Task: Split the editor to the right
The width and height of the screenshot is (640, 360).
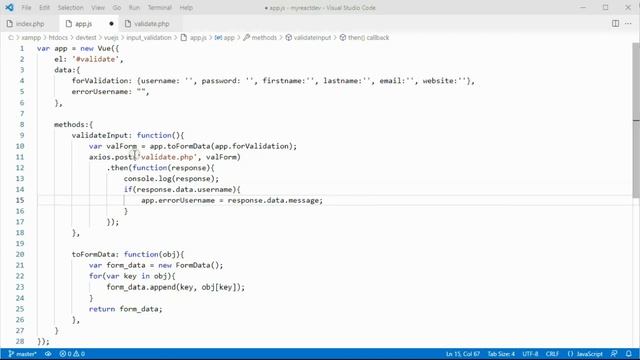Action: 615,24
